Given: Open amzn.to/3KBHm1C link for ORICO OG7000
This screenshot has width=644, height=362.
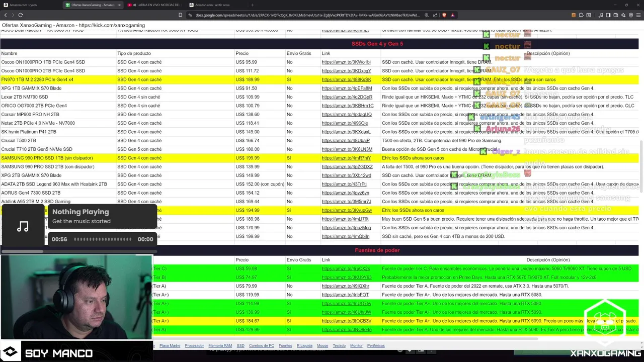Looking at the screenshot, I should pyautogui.click(x=348, y=106).
